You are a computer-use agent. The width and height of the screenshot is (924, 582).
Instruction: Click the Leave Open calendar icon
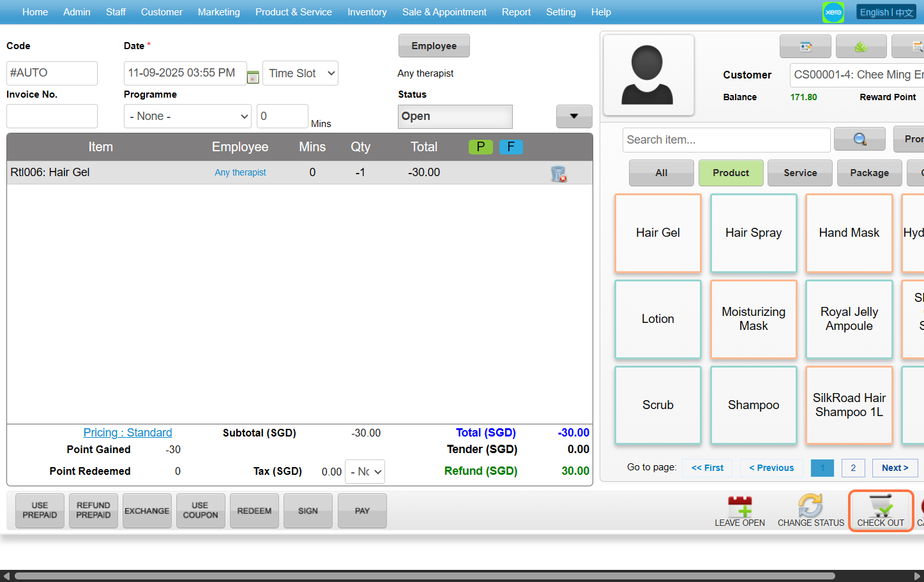point(739,506)
